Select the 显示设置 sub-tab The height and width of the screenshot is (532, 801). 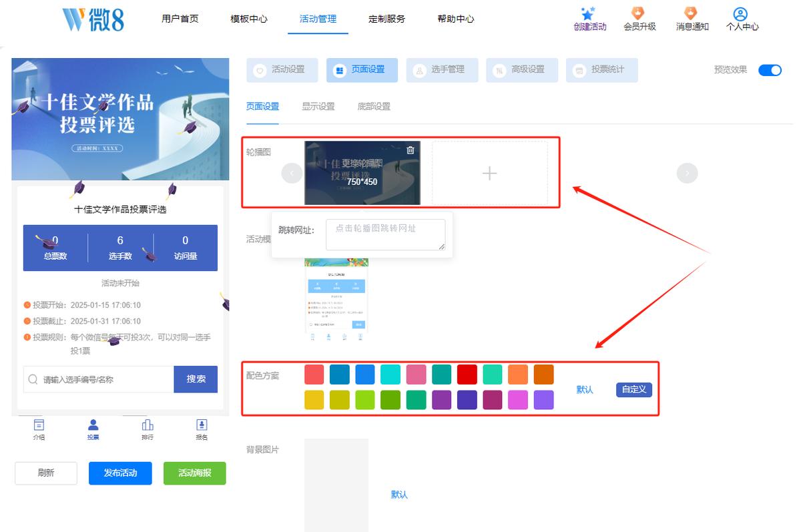tap(318, 106)
